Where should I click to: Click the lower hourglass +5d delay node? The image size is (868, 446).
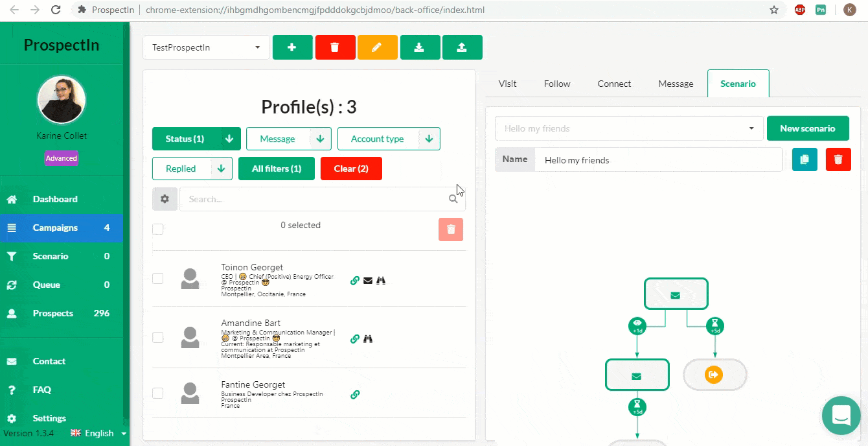click(637, 407)
